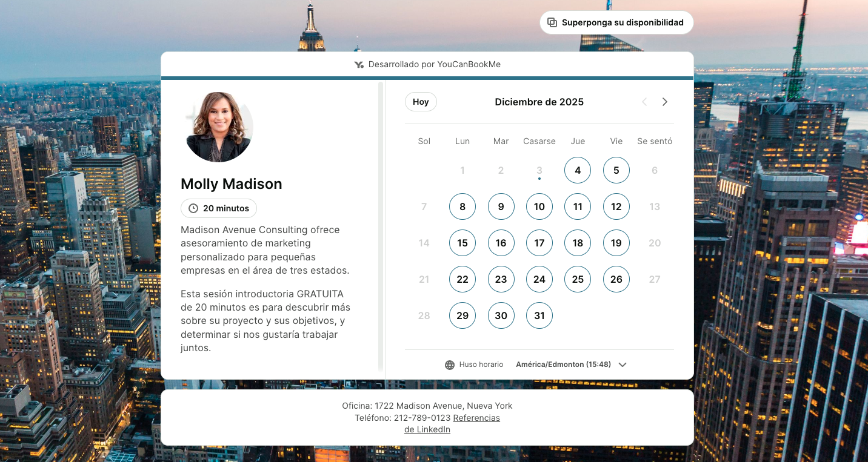Click the globe icon next to Huso horario
The width and height of the screenshot is (868, 462).
[x=449, y=365]
